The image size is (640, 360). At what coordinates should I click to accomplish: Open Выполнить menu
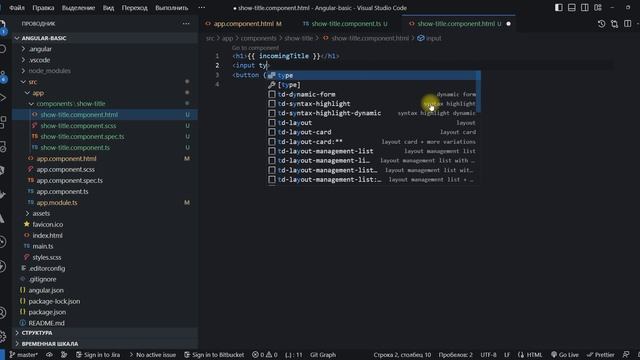(172, 8)
